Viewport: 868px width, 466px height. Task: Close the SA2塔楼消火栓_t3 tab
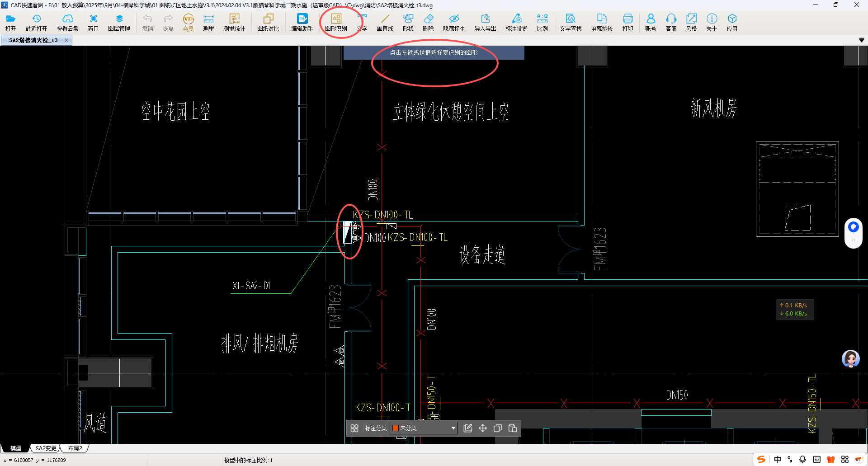(66, 40)
